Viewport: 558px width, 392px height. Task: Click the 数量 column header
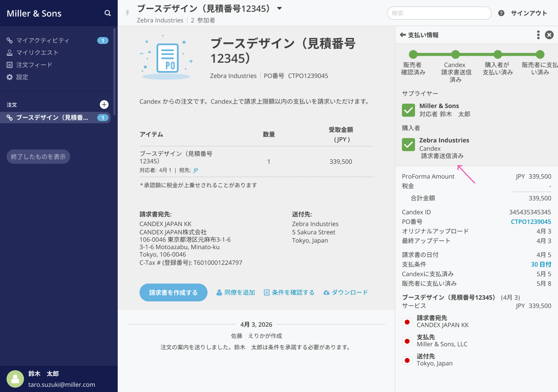[x=269, y=135]
